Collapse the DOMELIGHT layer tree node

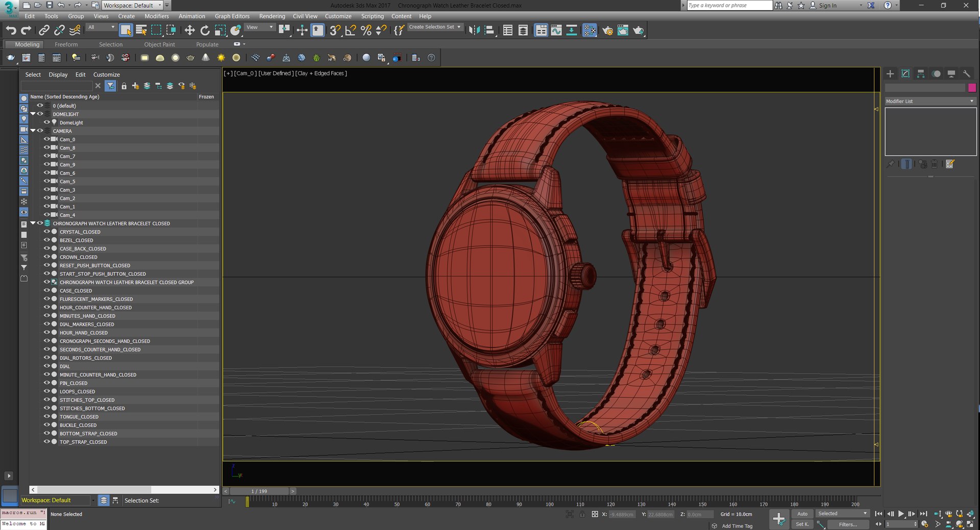(33, 114)
